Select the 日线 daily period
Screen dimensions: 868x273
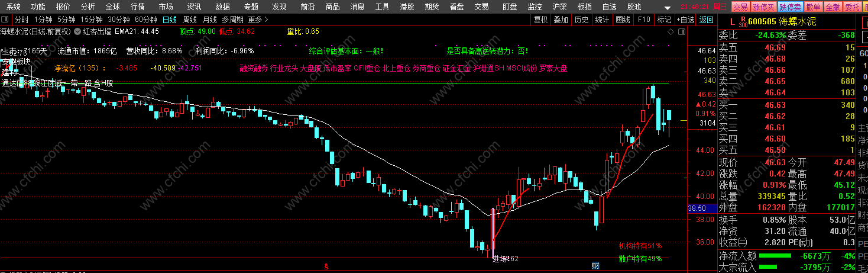[169, 20]
